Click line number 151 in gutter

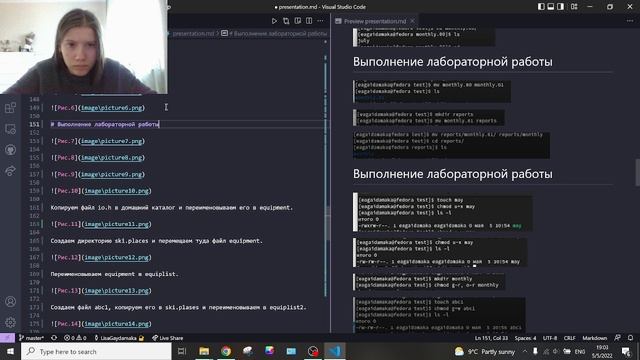click(34, 124)
